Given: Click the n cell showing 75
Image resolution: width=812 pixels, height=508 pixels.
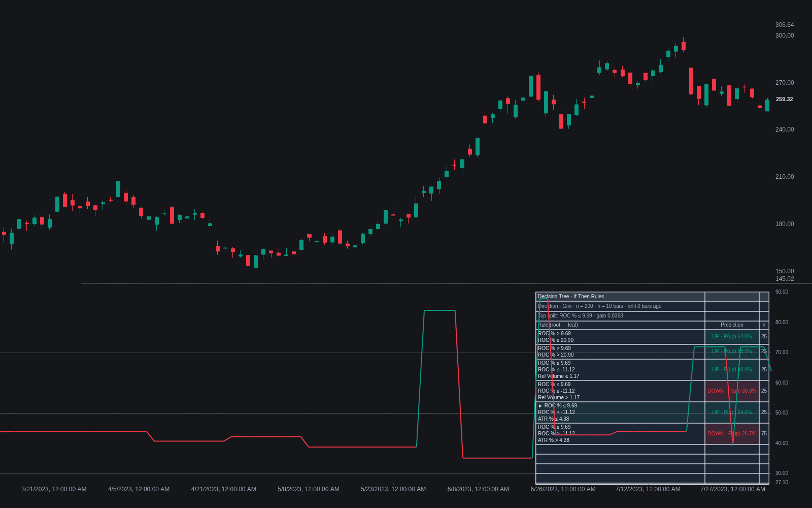Looking at the screenshot, I should coord(764,434).
